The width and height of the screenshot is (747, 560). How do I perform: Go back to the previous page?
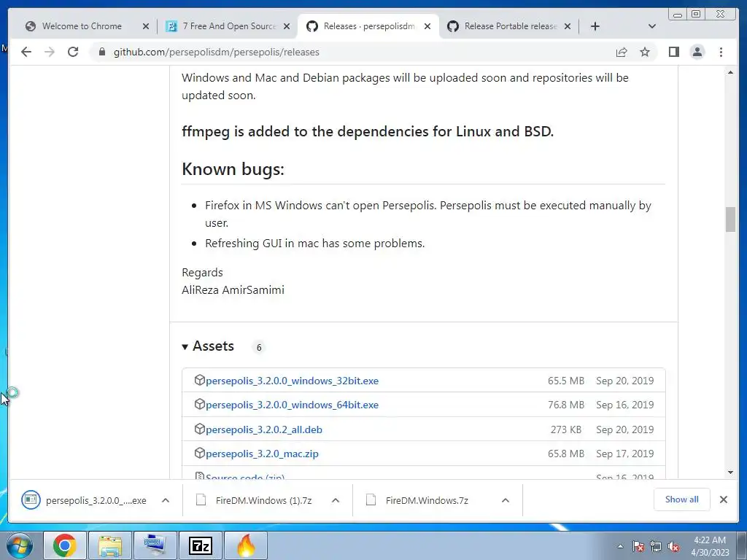26,52
